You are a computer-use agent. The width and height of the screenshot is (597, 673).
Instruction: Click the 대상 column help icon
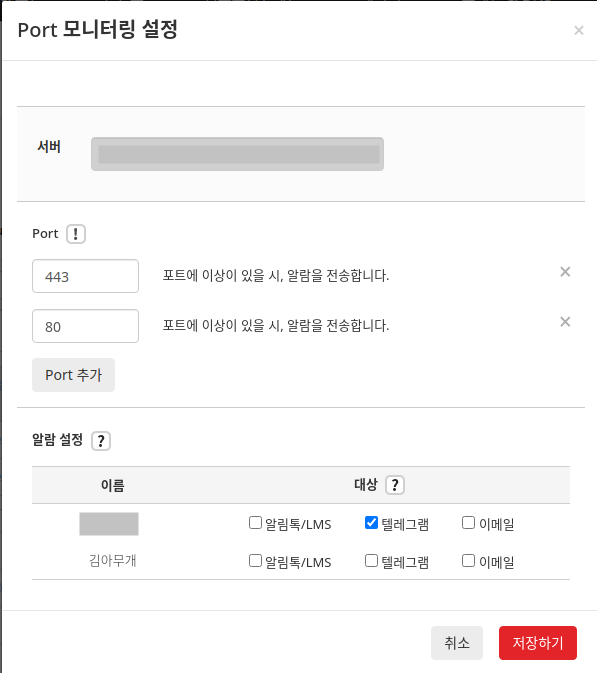click(395, 485)
